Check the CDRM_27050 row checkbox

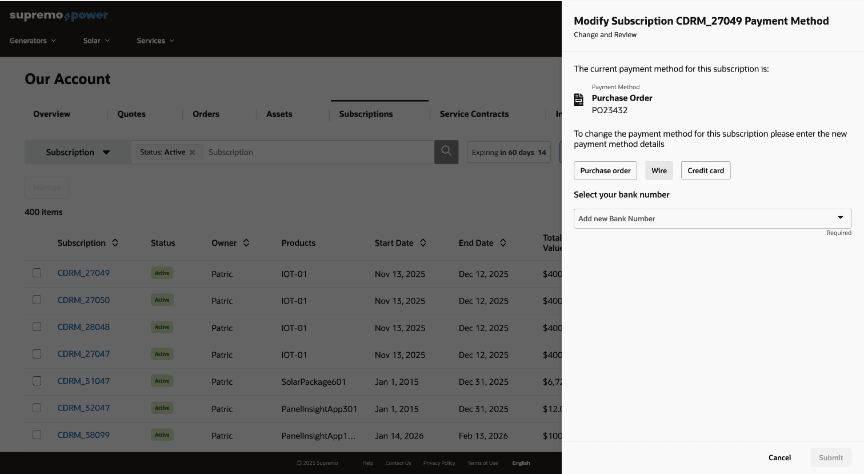[x=36, y=300]
